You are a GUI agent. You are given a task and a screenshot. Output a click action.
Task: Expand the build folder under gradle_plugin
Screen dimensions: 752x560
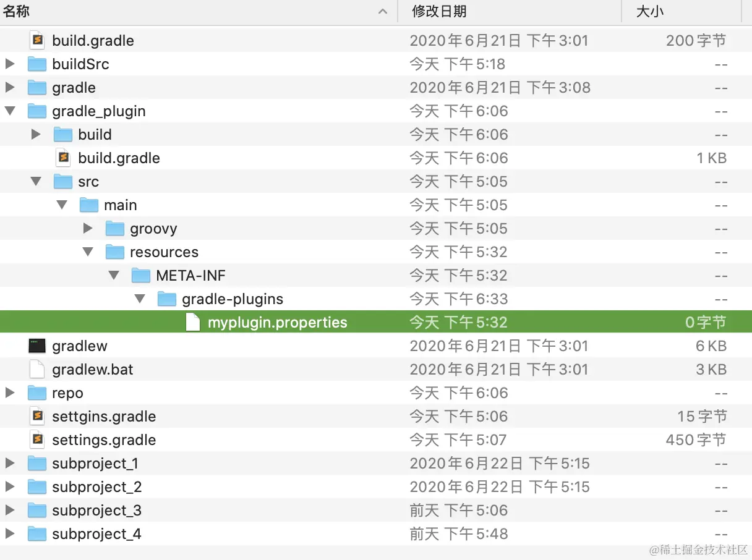36,134
